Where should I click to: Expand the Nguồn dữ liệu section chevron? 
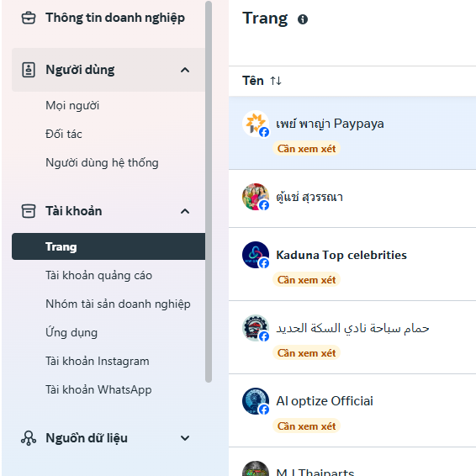[185, 438]
